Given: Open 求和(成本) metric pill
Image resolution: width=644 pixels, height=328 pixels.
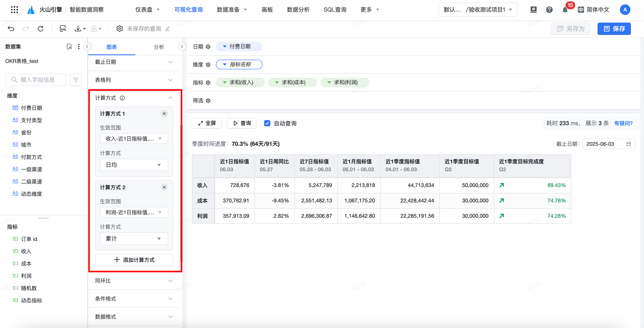Looking at the screenshot, I should (x=292, y=82).
